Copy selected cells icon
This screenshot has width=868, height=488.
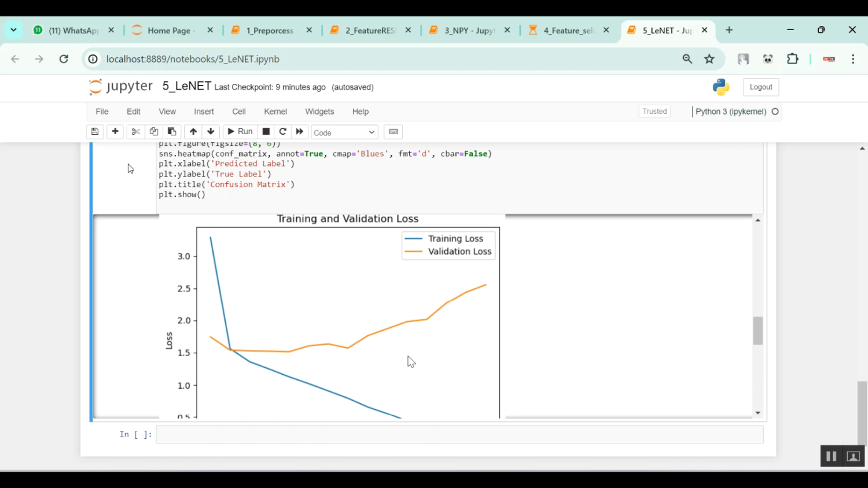coord(154,132)
